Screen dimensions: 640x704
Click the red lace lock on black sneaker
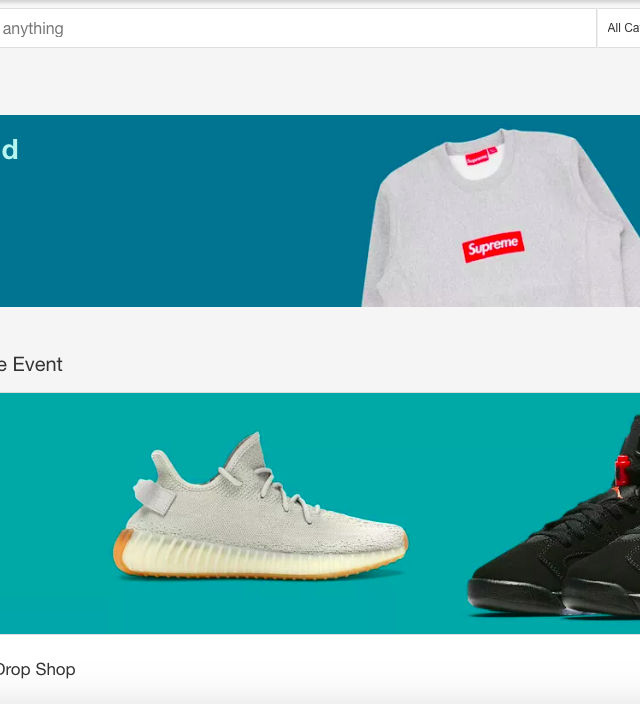click(622, 469)
